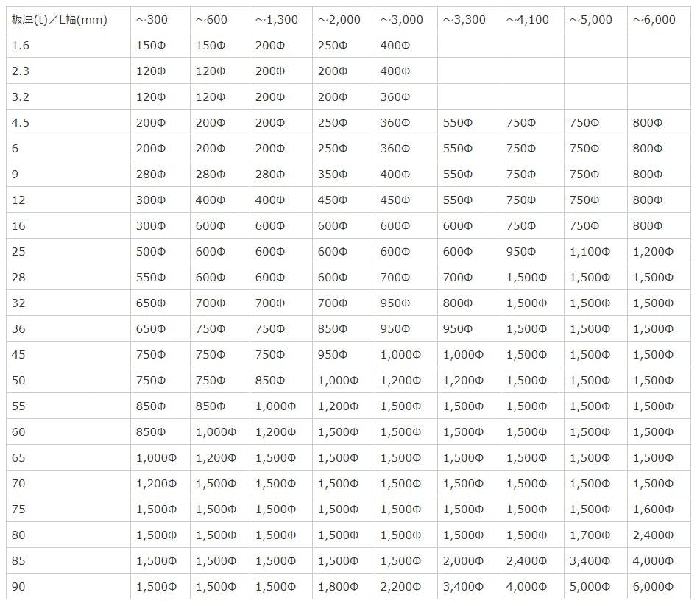Select 1,200Φ in row 70
This screenshot has width=700, height=606.
point(156,483)
